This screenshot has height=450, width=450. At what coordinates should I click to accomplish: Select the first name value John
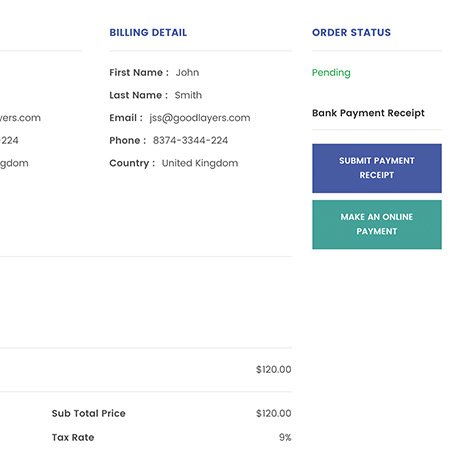[x=187, y=72]
